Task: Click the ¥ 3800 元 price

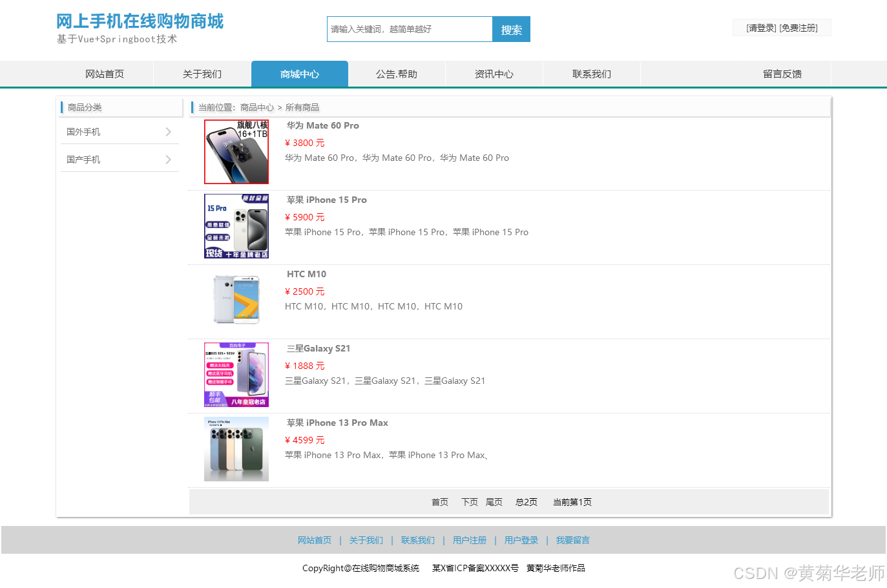Action: pos(305,143)
